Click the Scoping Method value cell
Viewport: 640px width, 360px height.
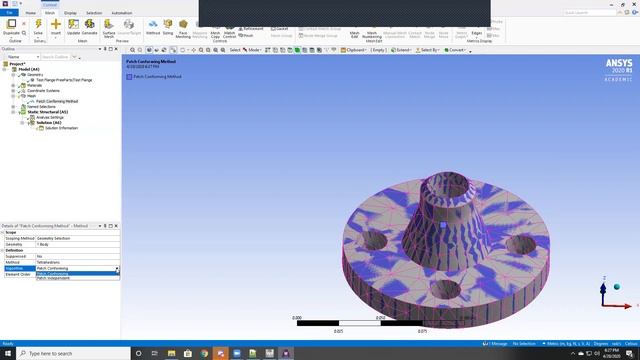[78, 238]
